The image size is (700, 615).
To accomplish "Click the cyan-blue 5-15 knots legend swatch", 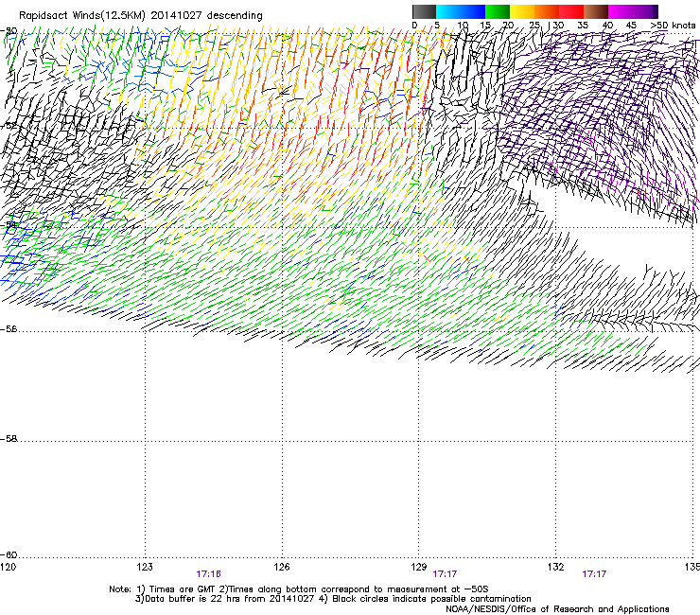I will (x=461, y=11).
